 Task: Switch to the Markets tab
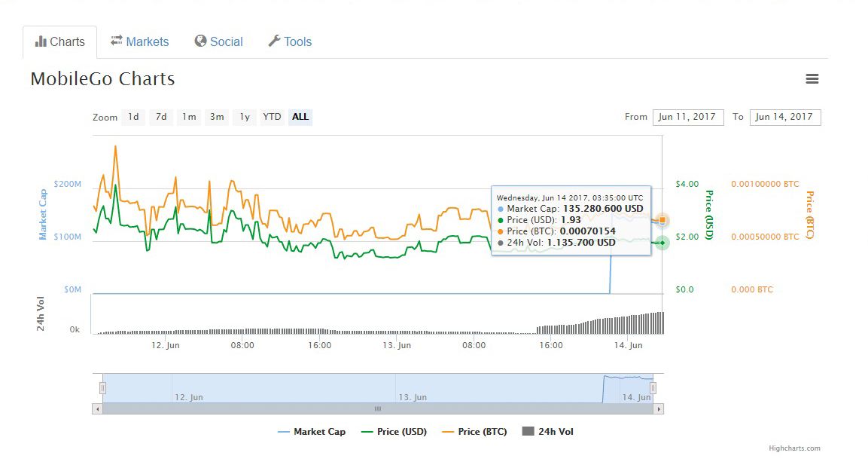(x=139, y=41)
